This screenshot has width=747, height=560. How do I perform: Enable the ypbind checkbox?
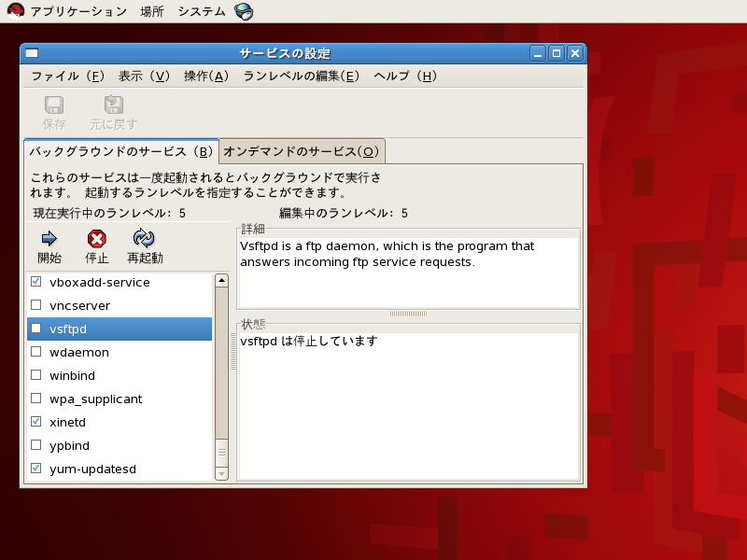pyautogui.click(x=35, y=445)
